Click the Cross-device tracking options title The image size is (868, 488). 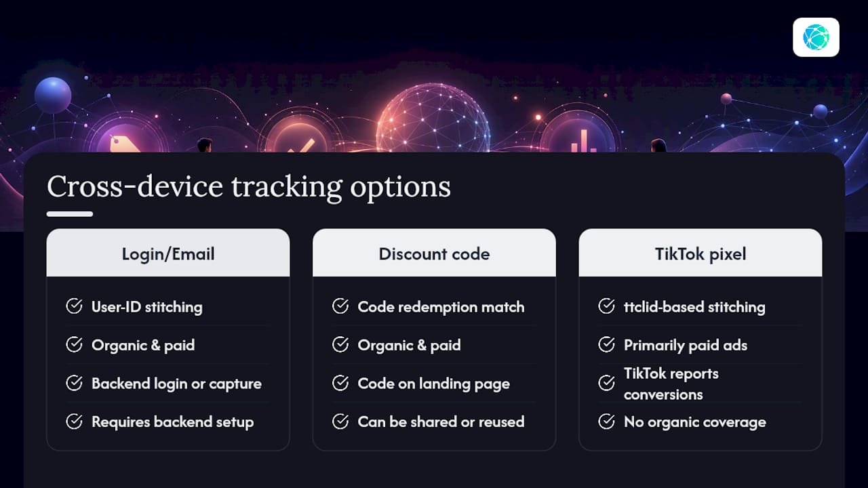[x=249, y=187]
